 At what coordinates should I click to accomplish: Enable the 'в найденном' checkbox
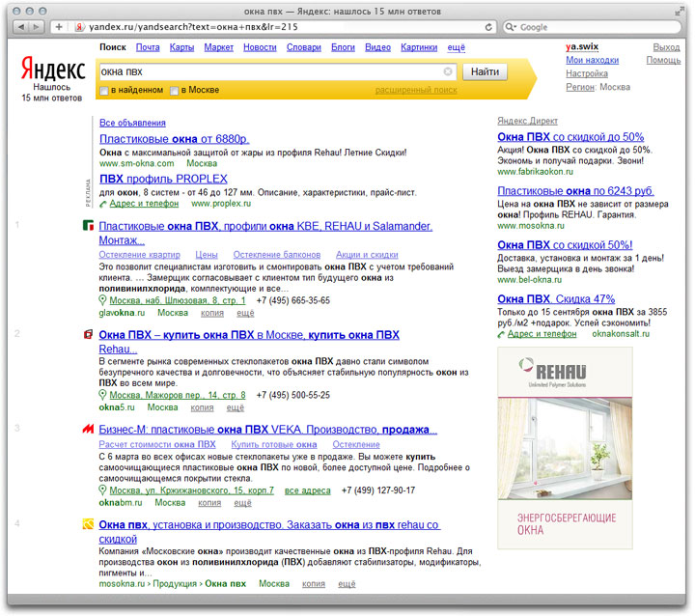(x=104, y=91)
